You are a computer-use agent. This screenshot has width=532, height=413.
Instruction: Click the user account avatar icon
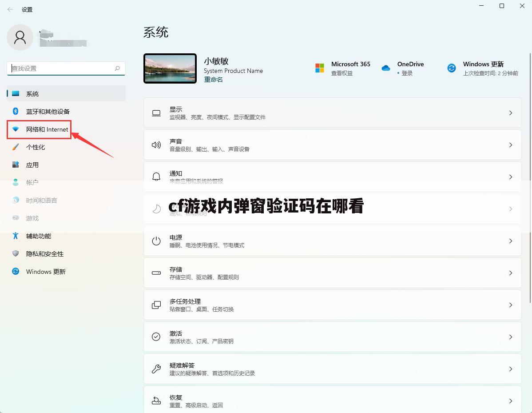[x=20, y=37]
